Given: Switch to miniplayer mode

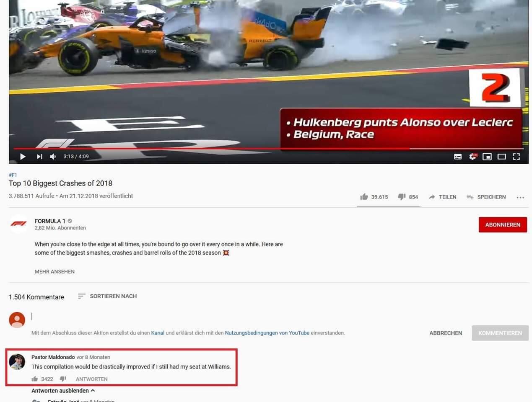Looking at the screenshot, I should tap(487, 157).
